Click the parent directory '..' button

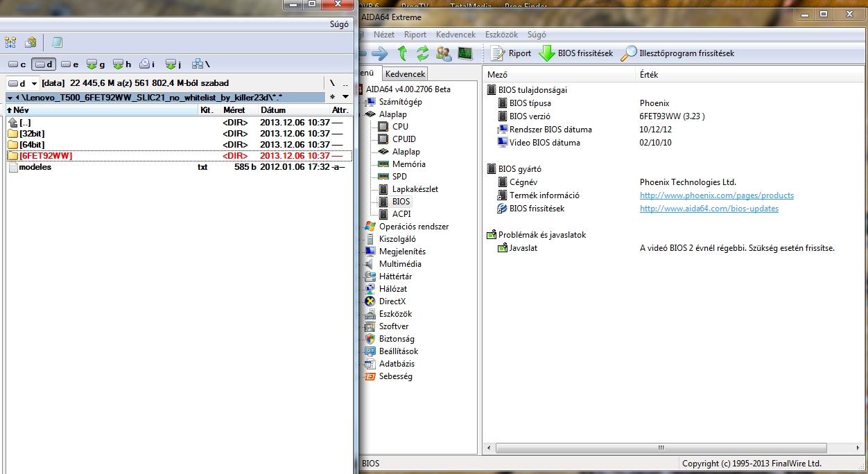[x=345, y=83]
